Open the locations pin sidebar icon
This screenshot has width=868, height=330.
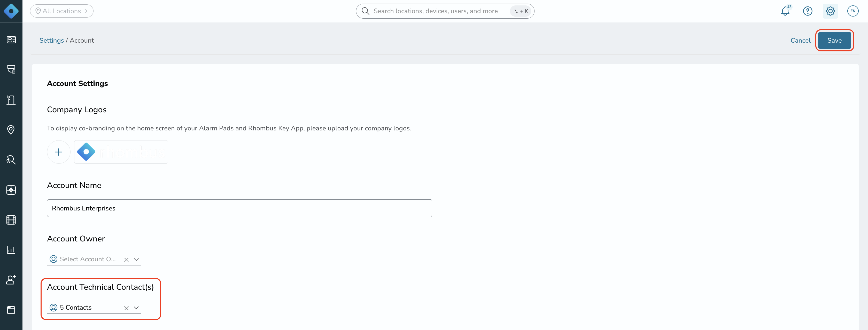click(11, 130)
